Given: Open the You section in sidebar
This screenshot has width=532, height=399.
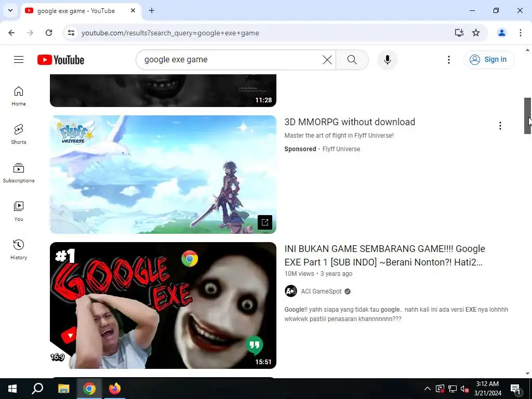Looking at the screenshot, I should (x=19, y=211).
